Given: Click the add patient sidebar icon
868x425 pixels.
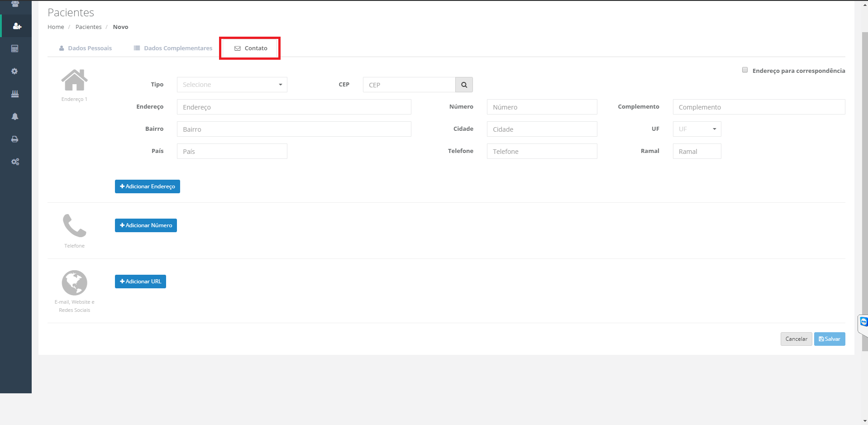Looking at the screenshot, I should coord(16,26).
